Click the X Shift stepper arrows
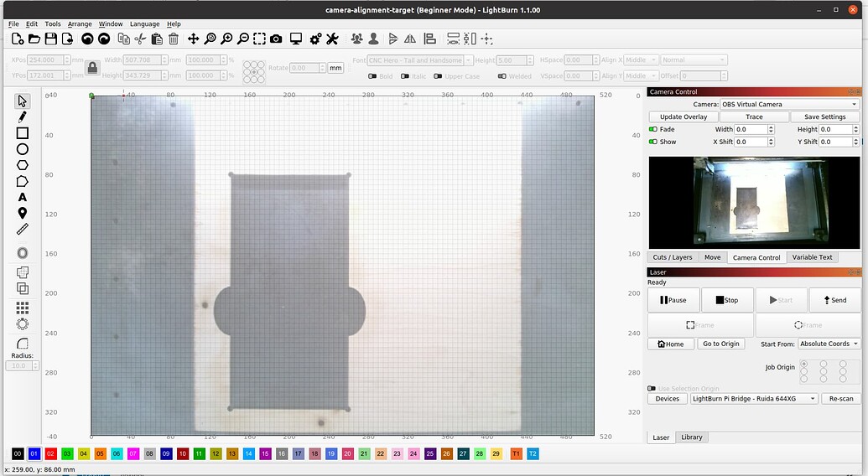 pos(771,142)
